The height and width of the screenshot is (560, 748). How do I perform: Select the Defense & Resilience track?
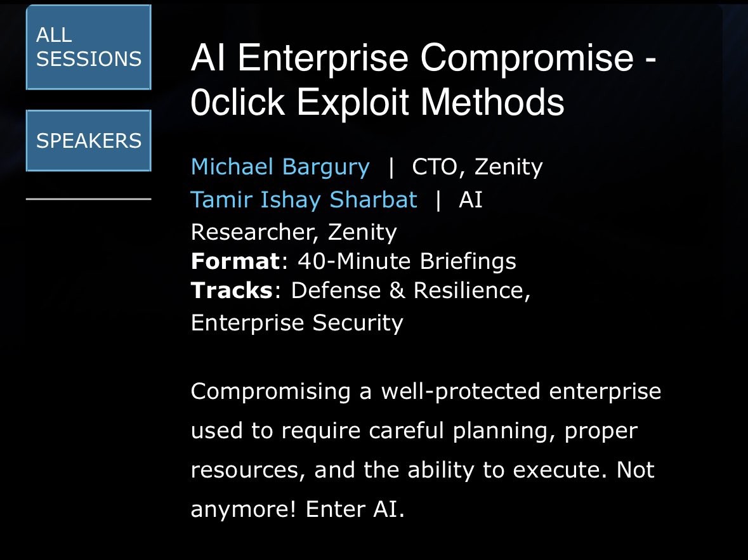tap(410, 290)
